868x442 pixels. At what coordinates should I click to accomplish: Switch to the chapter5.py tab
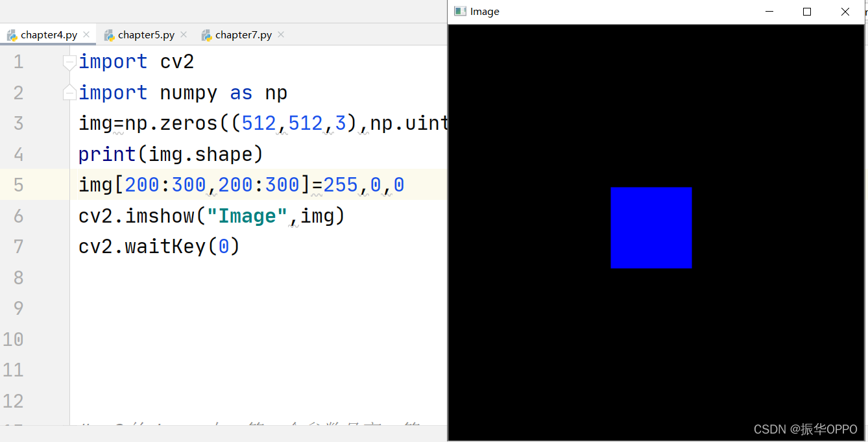[144, 34]
